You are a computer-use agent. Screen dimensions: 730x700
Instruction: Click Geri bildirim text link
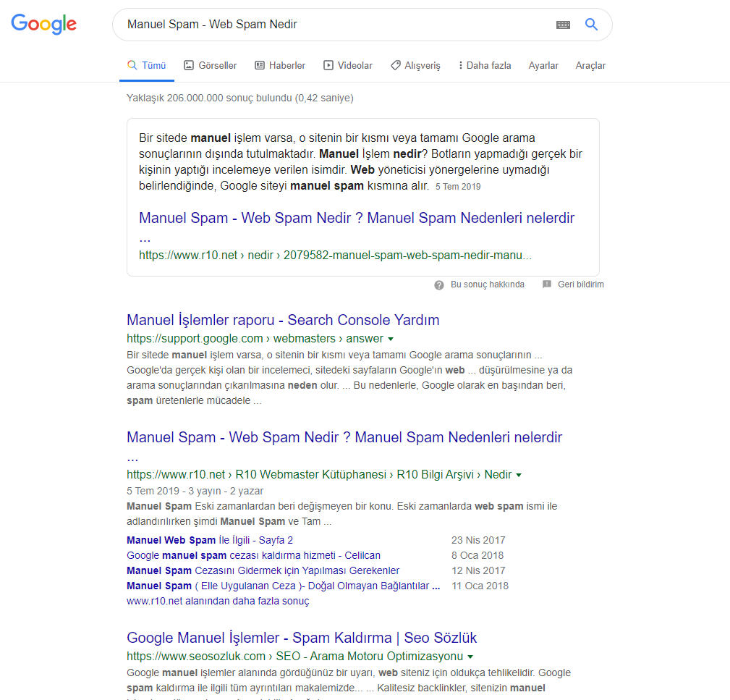coord(581,284)
